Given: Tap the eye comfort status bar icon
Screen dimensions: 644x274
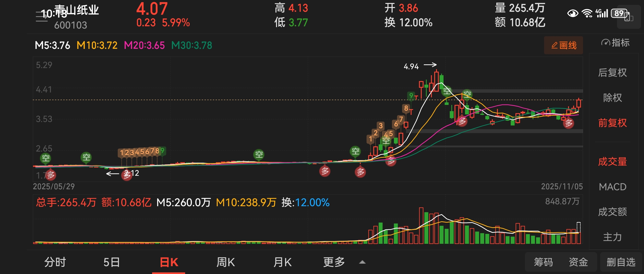Looking at the screenshot, I should point(573,13).
